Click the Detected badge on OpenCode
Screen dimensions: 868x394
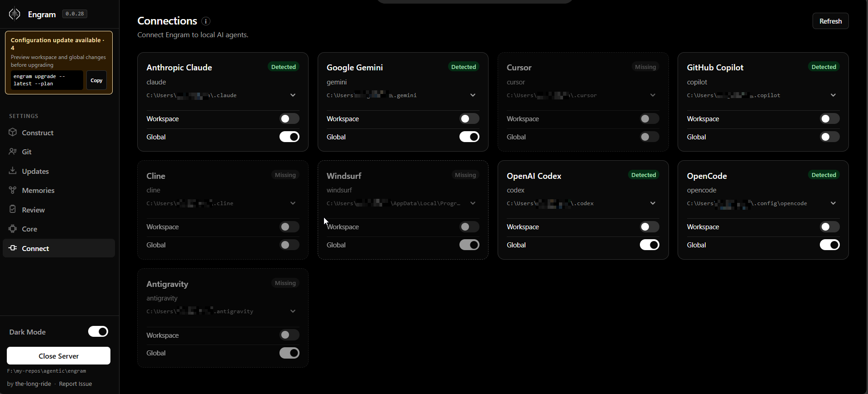pos(824,175)
